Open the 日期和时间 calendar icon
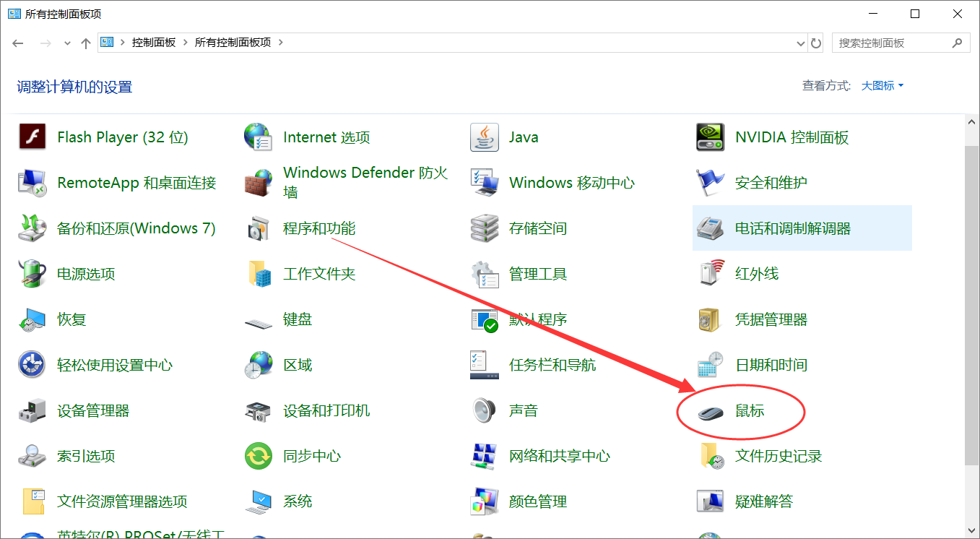Image resolution: width=980 pixels, height=539 pixels. [710, 365]
